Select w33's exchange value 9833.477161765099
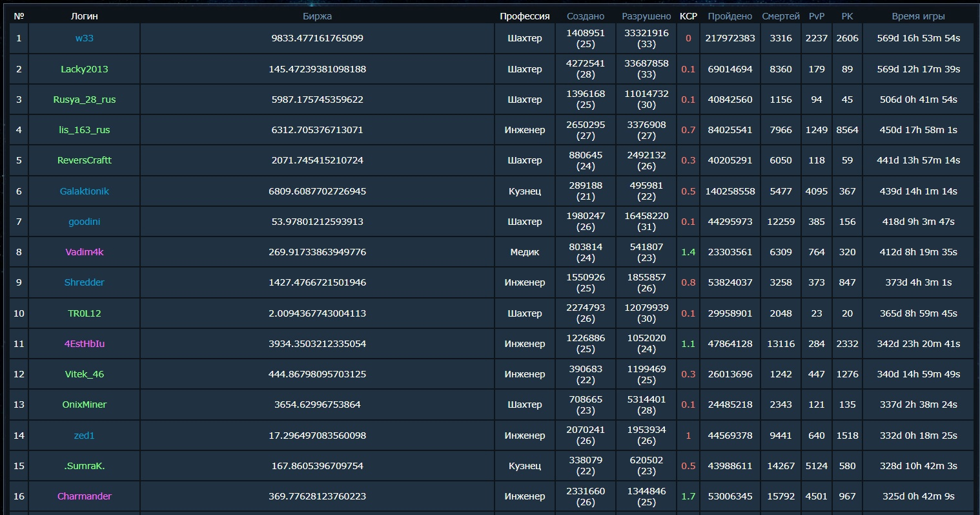The height and width of the screenshot is (515, 980). 317,38
